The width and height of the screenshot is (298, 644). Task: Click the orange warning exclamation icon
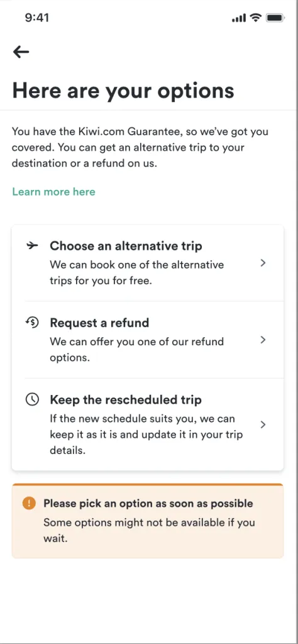(29, 503)
